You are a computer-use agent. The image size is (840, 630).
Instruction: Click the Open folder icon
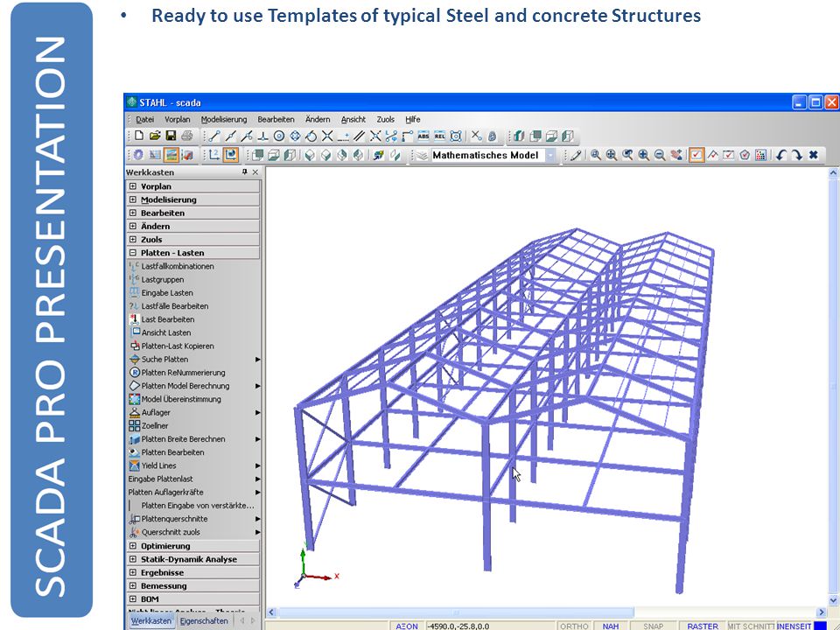[x=156, y=136]
